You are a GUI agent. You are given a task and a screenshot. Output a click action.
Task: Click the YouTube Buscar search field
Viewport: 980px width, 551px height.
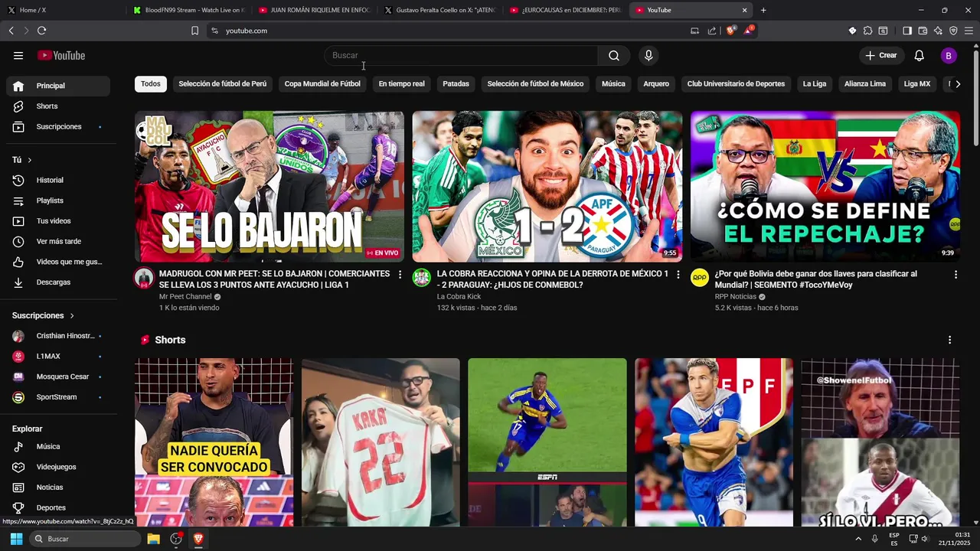[x=461, y=55]
